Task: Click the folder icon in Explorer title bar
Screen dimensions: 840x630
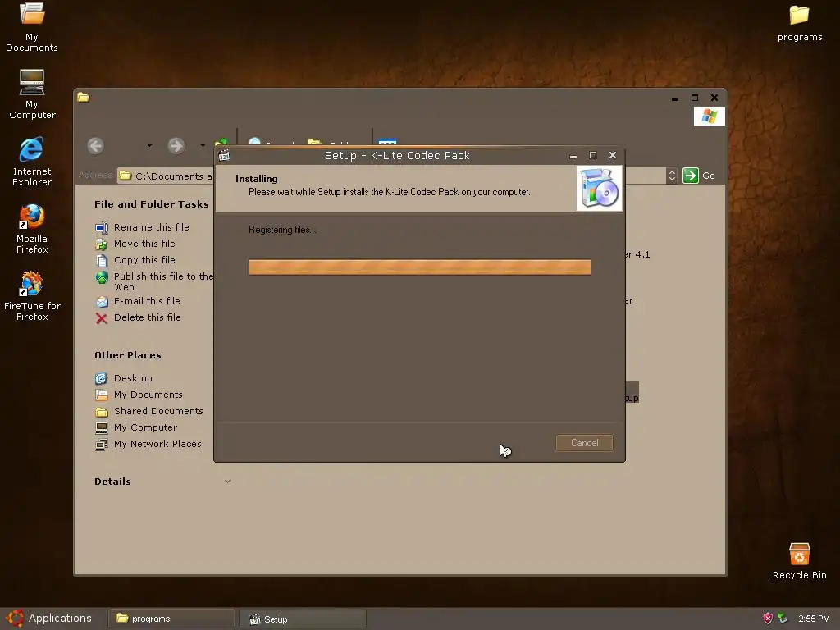Action: pos(83,98)
